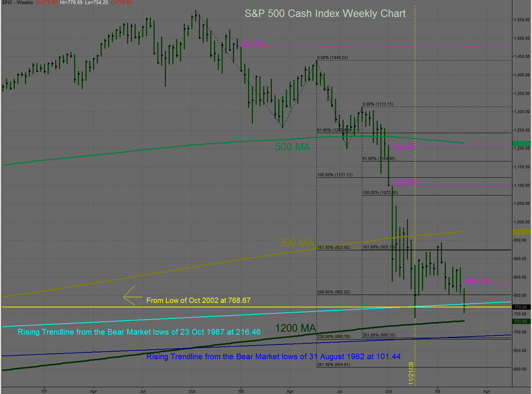This screenshot has height=394, width=532.
Task: Click the "1,100.00" price axis label
Action: pos(522,185)
